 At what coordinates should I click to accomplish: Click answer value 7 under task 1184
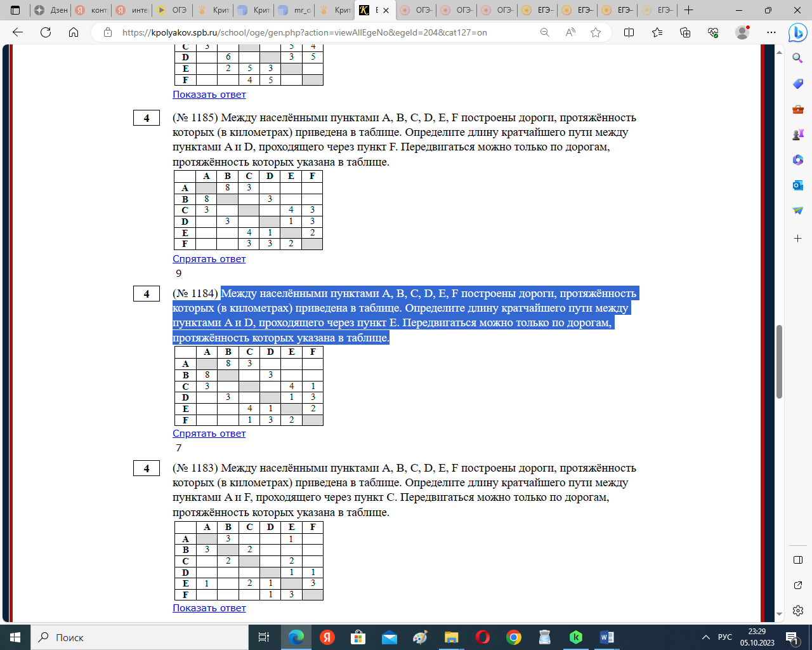[x=179, y=448]
